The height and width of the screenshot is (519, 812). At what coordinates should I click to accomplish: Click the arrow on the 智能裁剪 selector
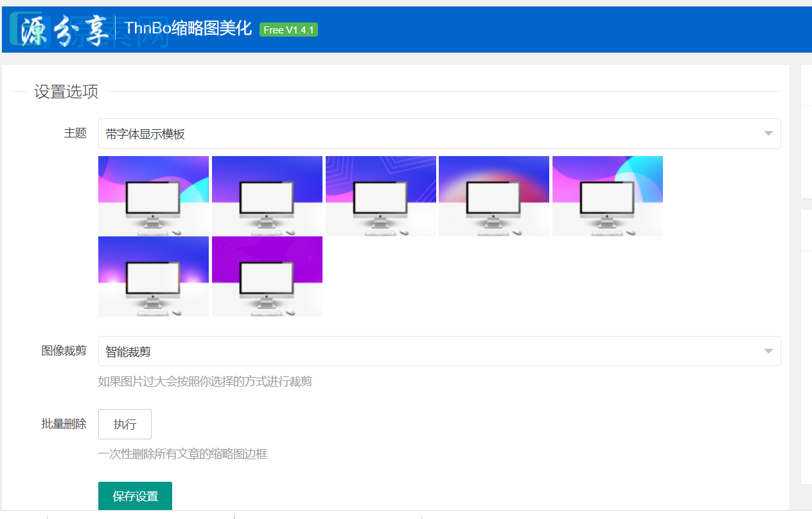[768, 351]
